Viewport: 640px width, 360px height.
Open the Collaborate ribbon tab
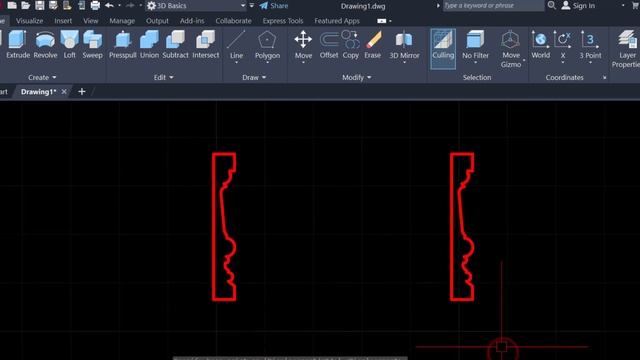(x=233, y=21)
